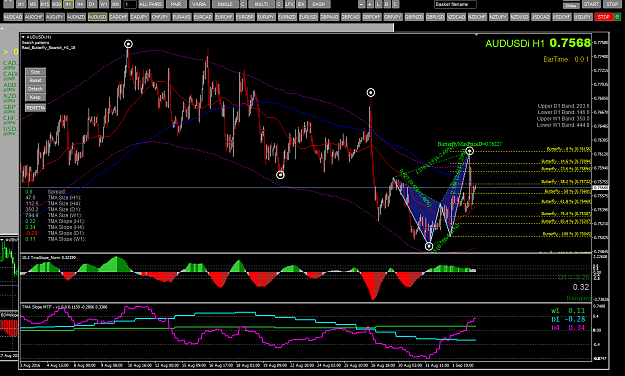Select the H4 timeframe button
The width and height of the screenshot is (625, 376).
point(80,4)
